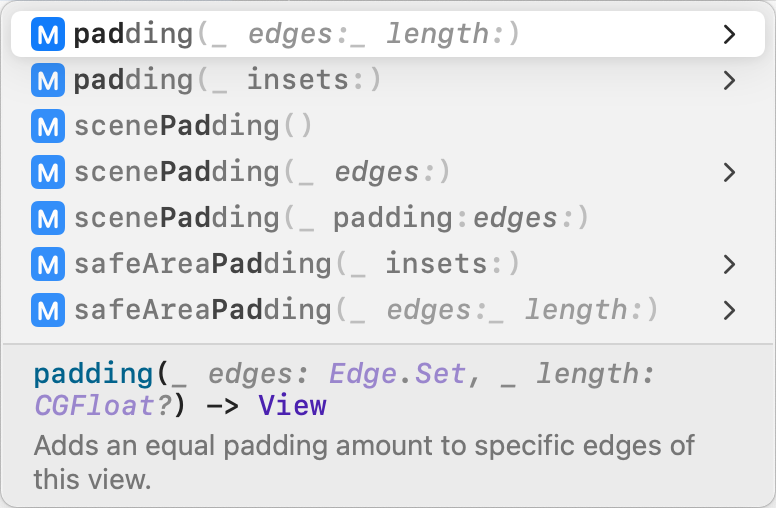This screenshot has height=508, width=776.
Task: Click the M icon beside padding insets
Action: point(48,80)
